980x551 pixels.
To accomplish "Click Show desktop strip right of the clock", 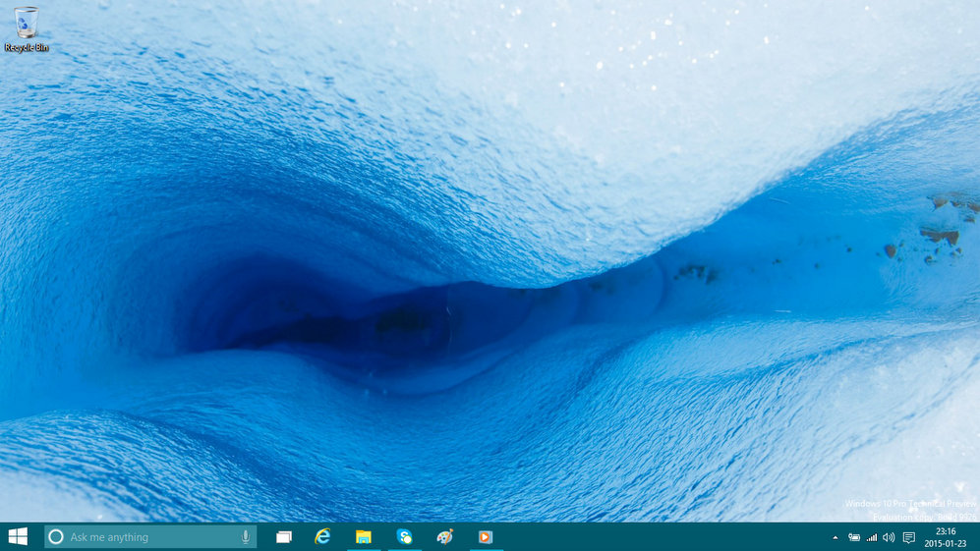I will click(977, 537).
